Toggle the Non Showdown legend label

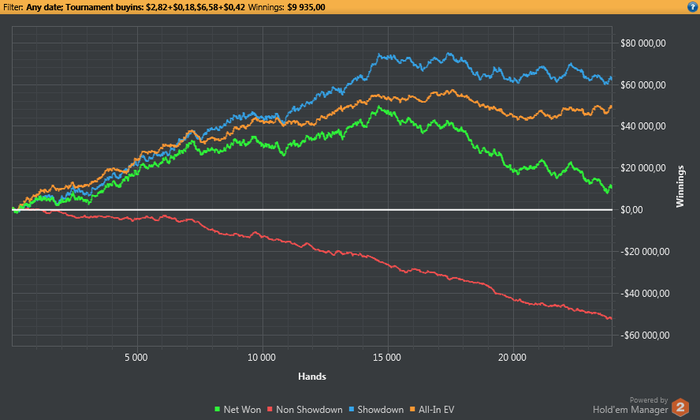click(x=309, y=409)
